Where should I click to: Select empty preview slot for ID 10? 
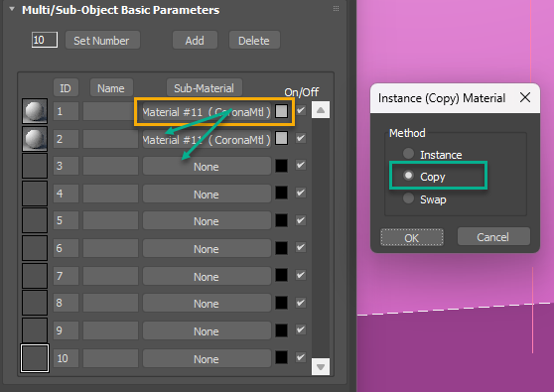click(x=35, y=358)
